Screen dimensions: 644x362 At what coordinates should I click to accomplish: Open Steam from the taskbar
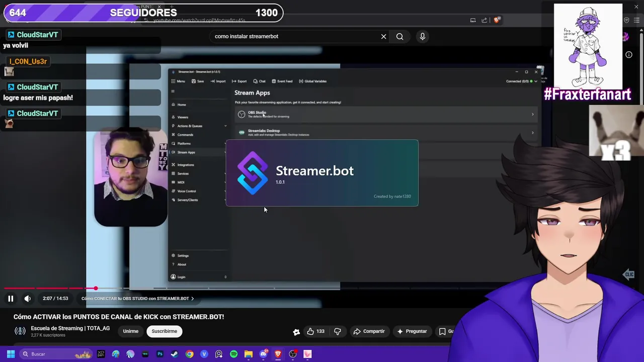(x=175, y=354)
